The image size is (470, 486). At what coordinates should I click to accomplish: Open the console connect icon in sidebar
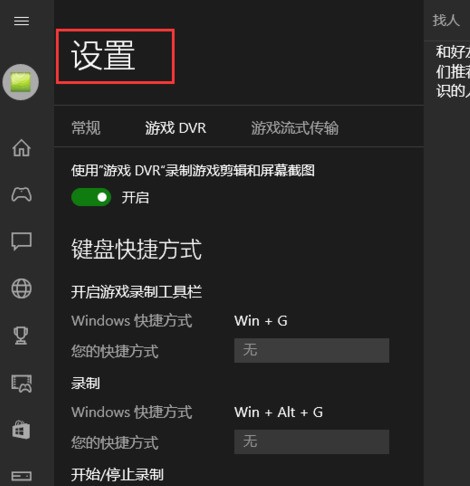coord(21,476)
